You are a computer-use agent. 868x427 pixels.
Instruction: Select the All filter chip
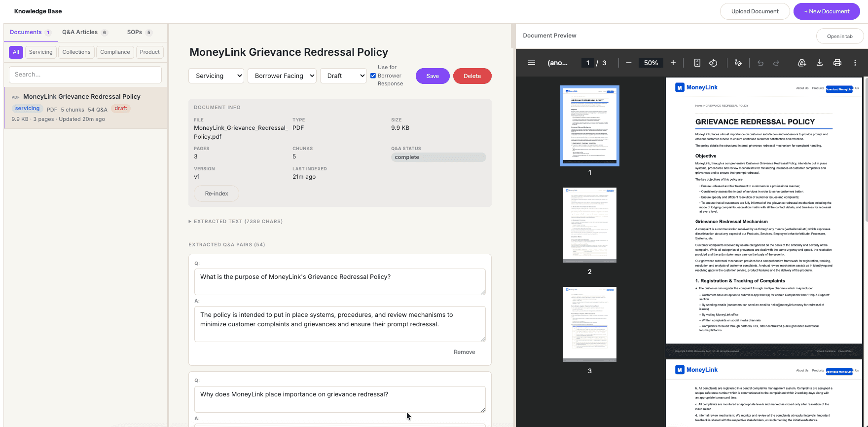16,52
